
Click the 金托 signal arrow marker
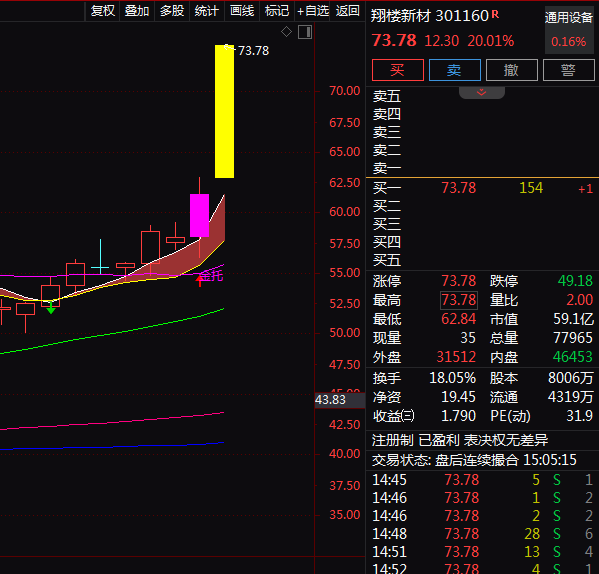199,281
